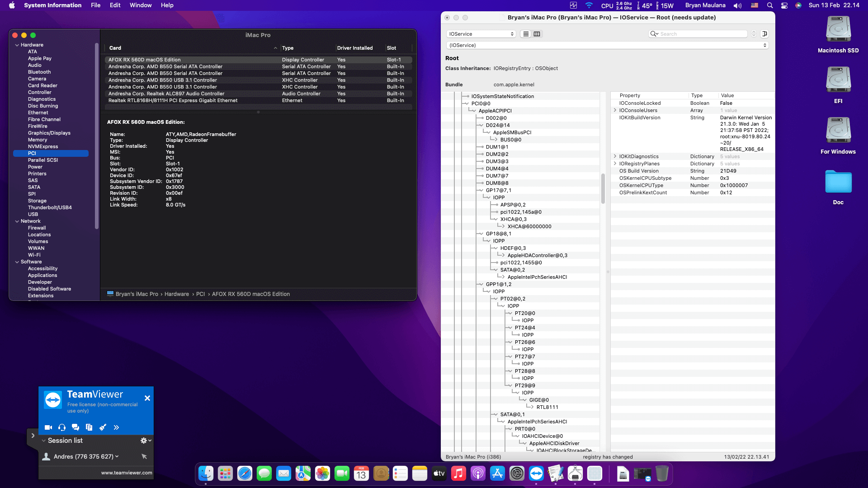Select the Realtek ALC897 Audio Controller row
This screenshot has width=868, height=488.
tap(258, 94)
